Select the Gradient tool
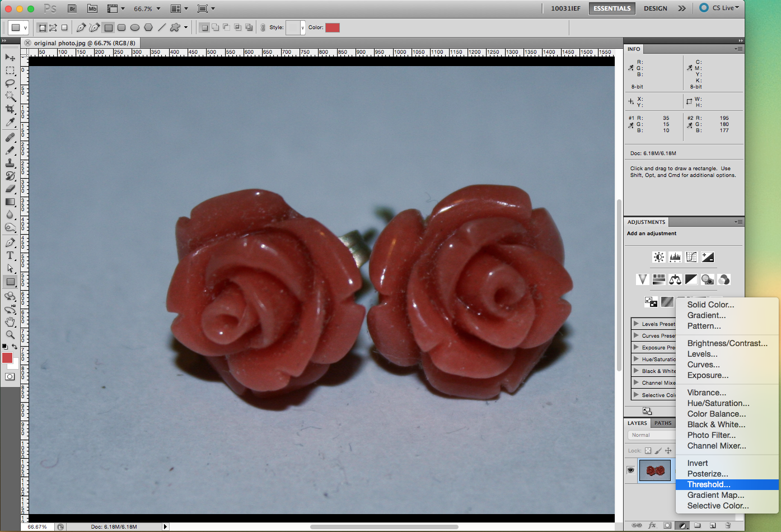 pos(10,202)
